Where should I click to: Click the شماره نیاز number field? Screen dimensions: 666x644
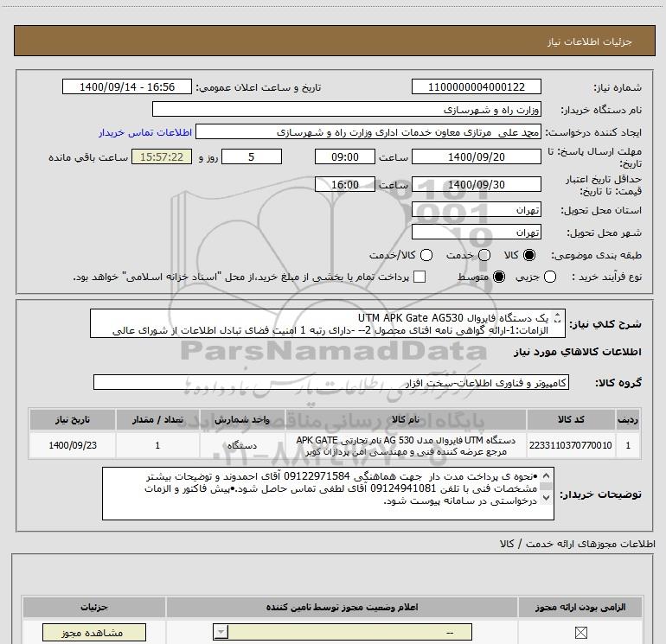tap(476, 86)
